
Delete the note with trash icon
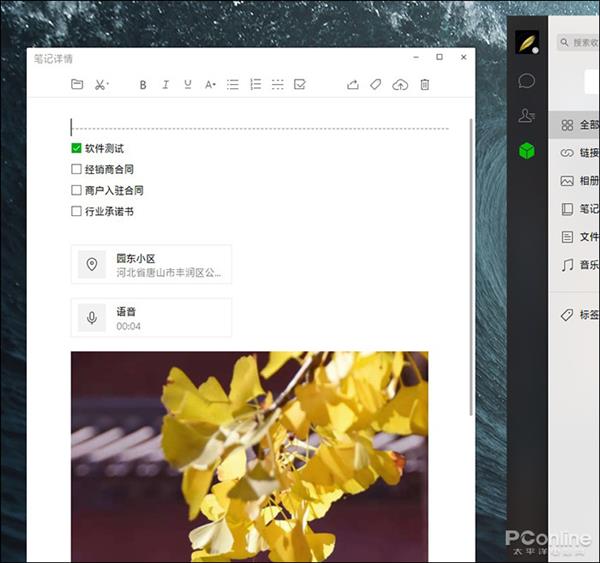(x=425, y=85)
